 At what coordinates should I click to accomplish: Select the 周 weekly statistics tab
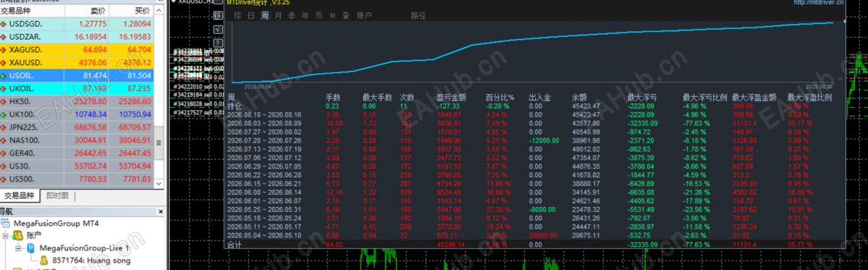tap(265, 15)
